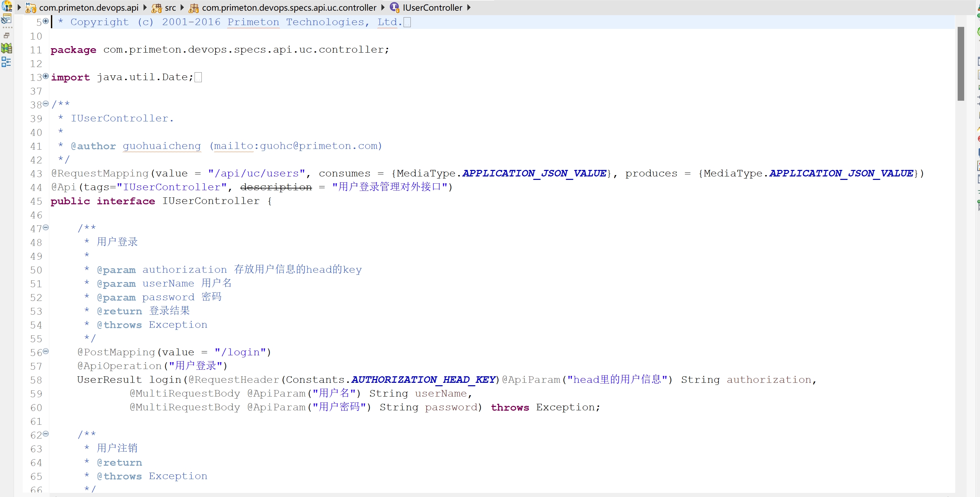Image resolution: width=980 pixels, height=497 pixels.
Task: Click the interface icon beside IUserController breadcrumb
Action: point(395,7)
